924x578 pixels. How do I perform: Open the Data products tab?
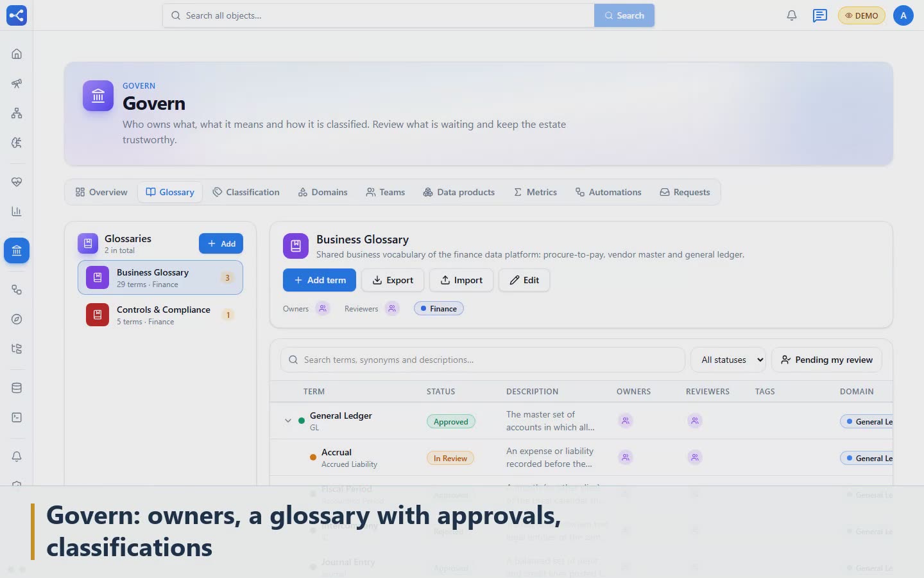pos(459,192)
